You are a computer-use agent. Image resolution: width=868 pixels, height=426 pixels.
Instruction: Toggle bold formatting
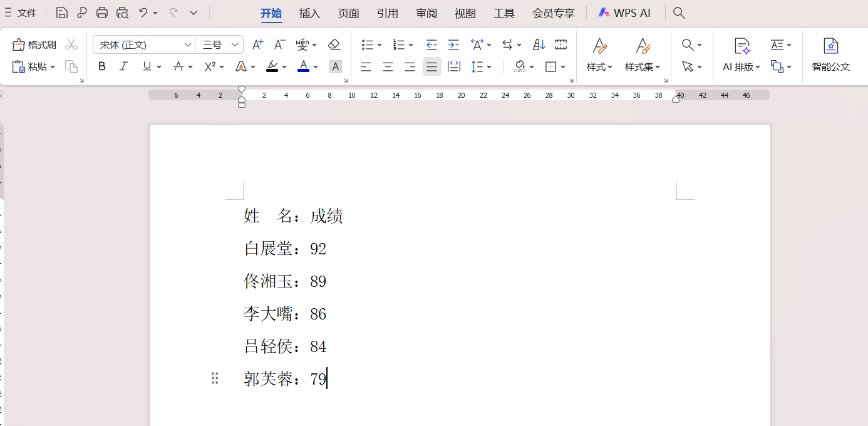tap(102, 66)
